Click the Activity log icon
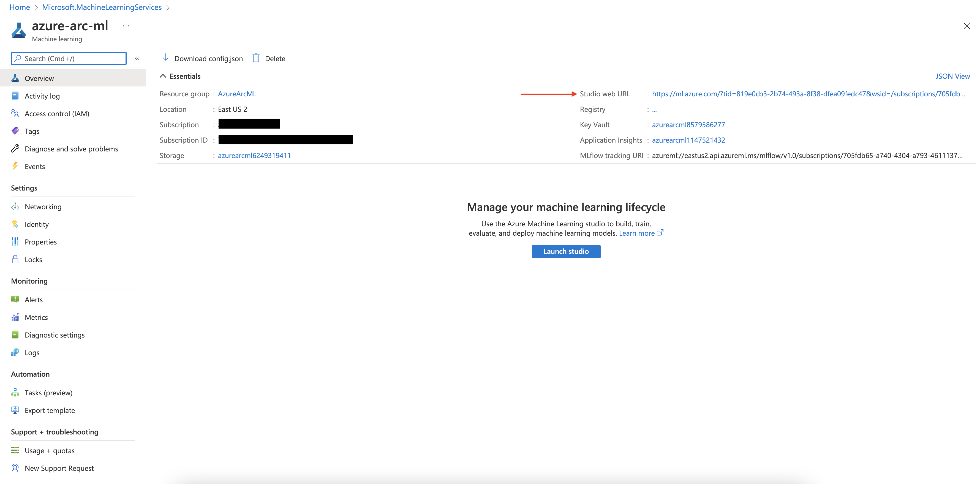This screenshot has height=484, width=980. (x=15, y=96)
